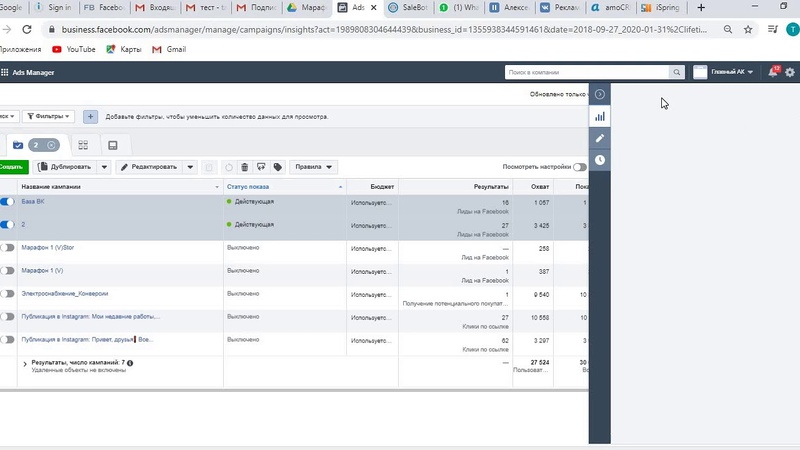Click the Редактировать button
The height and width of the screenshot is (450, 800).
(x=149, y=167)
